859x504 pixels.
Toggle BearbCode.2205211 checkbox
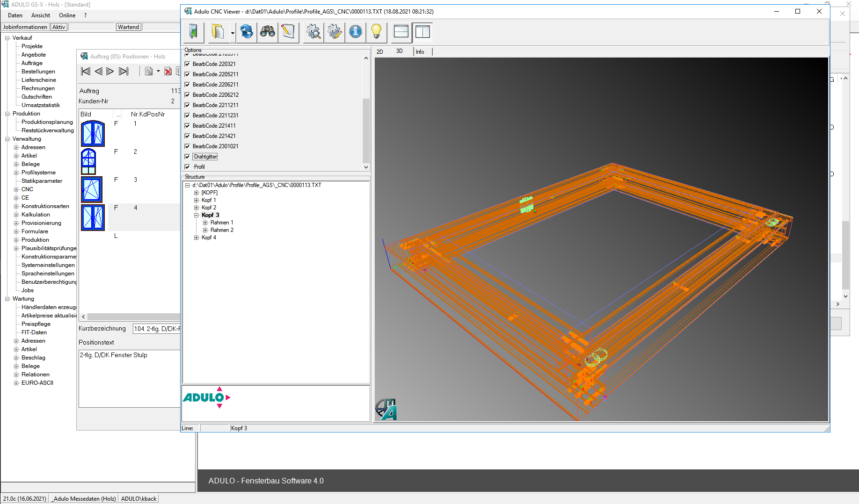coord(187,74)
